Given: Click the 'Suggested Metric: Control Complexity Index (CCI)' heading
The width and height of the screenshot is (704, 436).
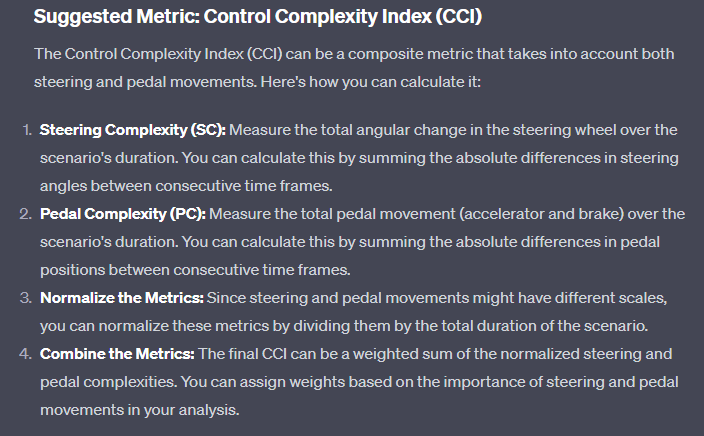Looking at the screenshot, I should pos(258,17).
